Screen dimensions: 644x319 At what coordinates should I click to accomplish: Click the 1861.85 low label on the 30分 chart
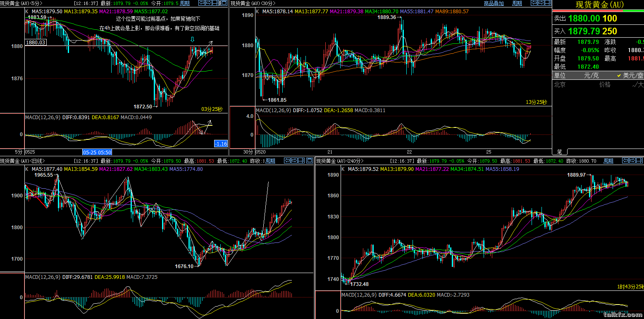point(277,100)
